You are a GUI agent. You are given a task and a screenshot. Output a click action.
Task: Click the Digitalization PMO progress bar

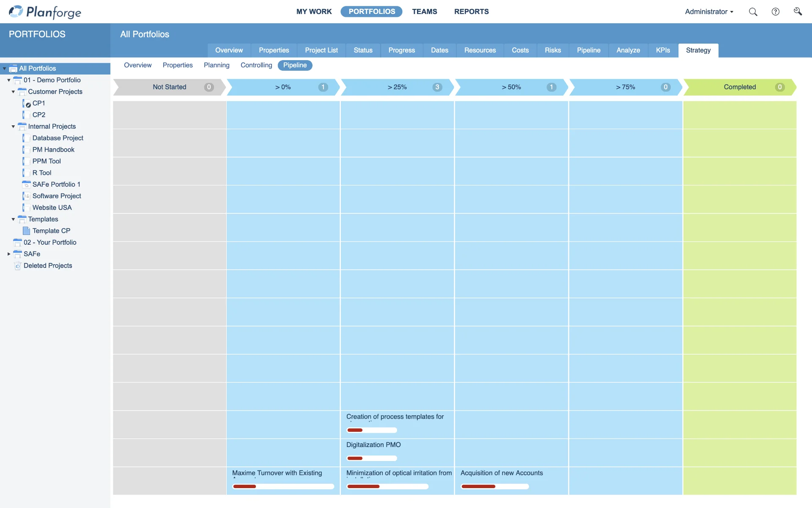pyautogui.click(x=371, y=458)
